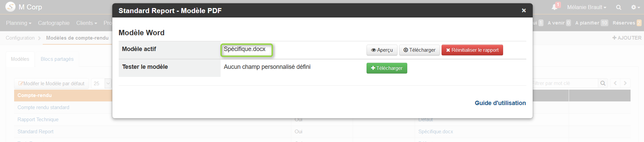Expand the Planning menu
Image resolution: width=644 pixels, height=142 pixels.
[x=18, y=23]
